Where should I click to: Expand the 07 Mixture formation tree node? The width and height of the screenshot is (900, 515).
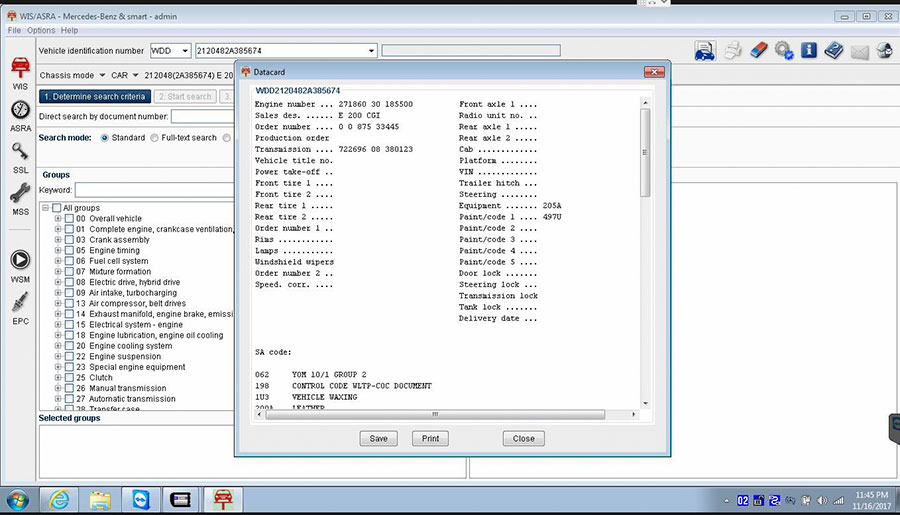[58, 272]
